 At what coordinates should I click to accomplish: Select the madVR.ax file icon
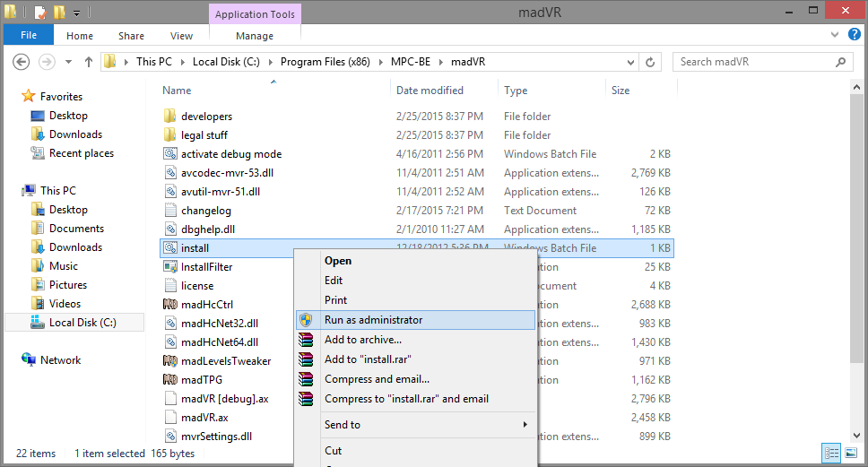170,417
